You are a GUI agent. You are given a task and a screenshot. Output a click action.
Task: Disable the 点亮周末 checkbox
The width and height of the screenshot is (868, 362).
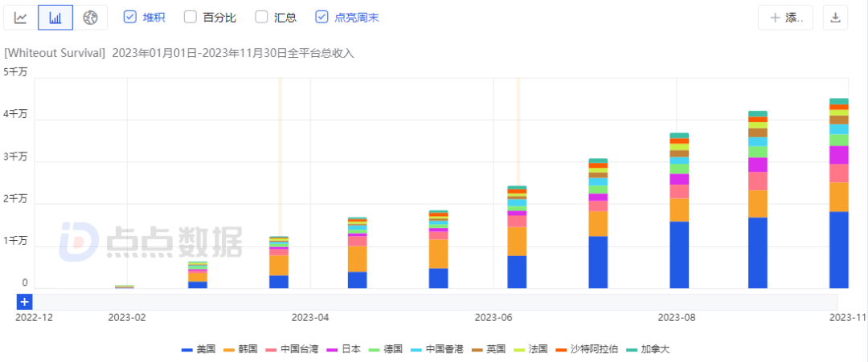(321, 17)
